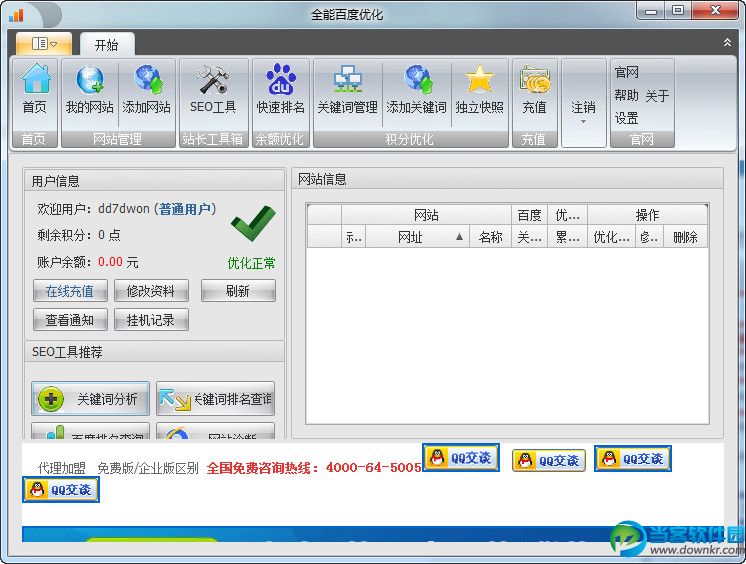Screen dimensions: 746x564
Task: Click the green checkmark status icon
Action: click(253, 224)
